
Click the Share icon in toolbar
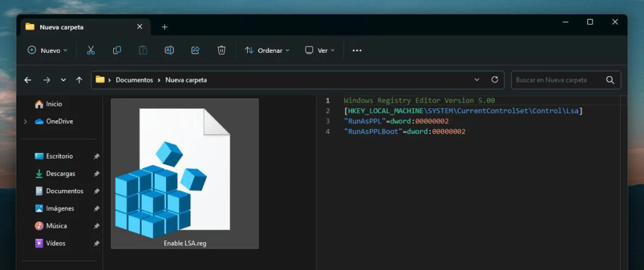coord(196,50)
